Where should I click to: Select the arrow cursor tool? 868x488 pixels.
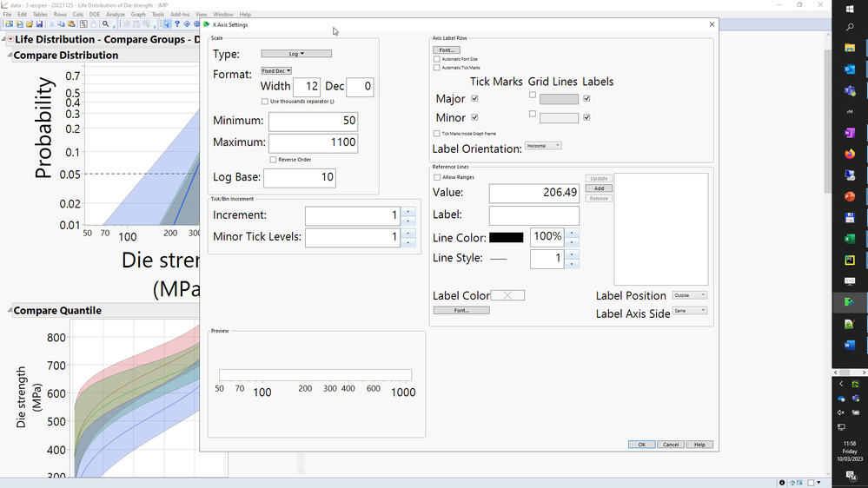[167, 24]
